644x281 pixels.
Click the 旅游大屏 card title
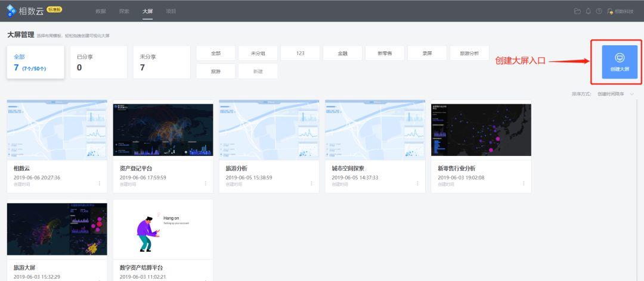24,267
